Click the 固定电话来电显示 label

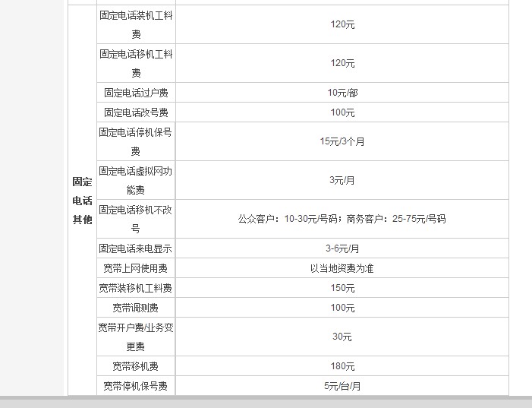coord(135,248)
